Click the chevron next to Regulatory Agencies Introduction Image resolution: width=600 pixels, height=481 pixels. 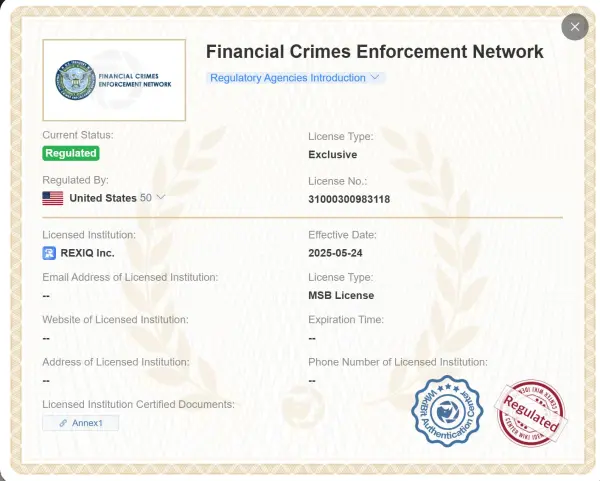375,77
